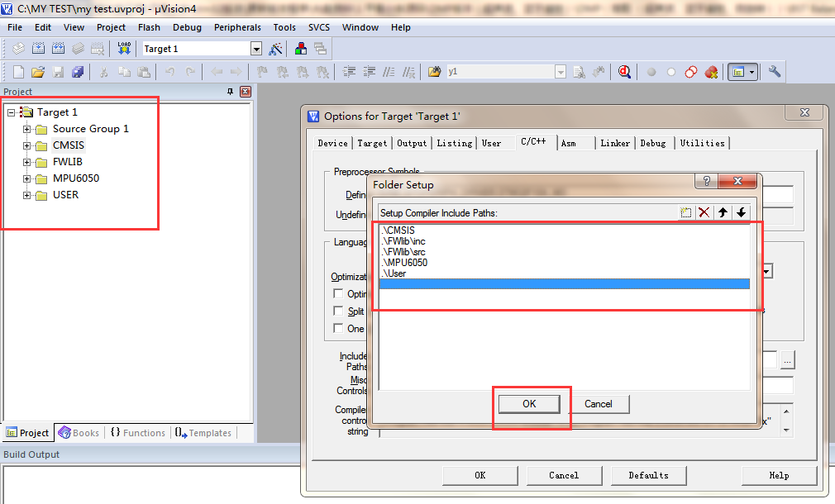Screen dimensions: 835x504
Task: Toggle the One checkbox in options dialog
Action: (338, 328)
